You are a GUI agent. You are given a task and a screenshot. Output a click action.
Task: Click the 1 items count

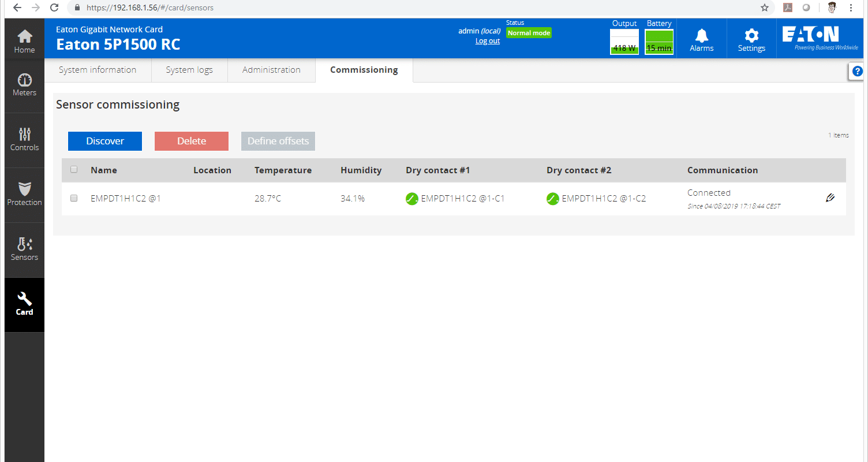point(839,135)
